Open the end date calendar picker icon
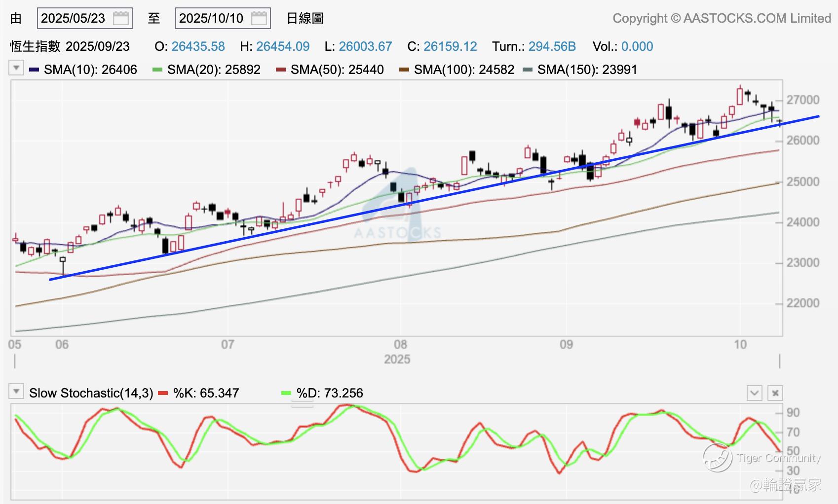838x504 pixels. point(259,19)
